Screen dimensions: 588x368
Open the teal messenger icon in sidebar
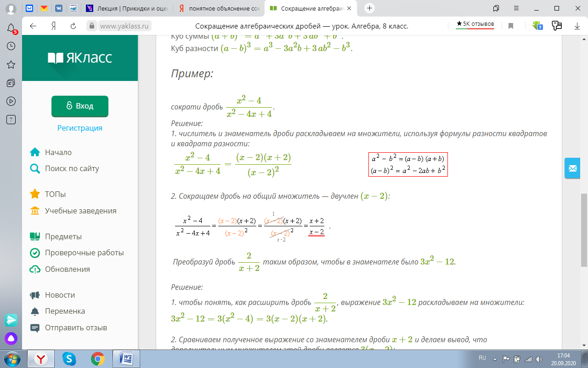11,320
